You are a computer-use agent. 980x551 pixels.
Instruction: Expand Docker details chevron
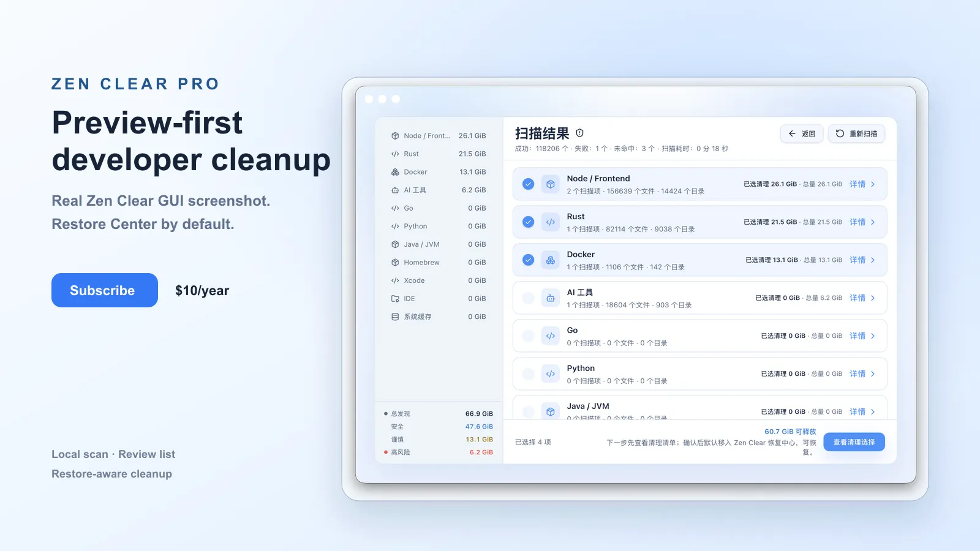click(873, 260)
